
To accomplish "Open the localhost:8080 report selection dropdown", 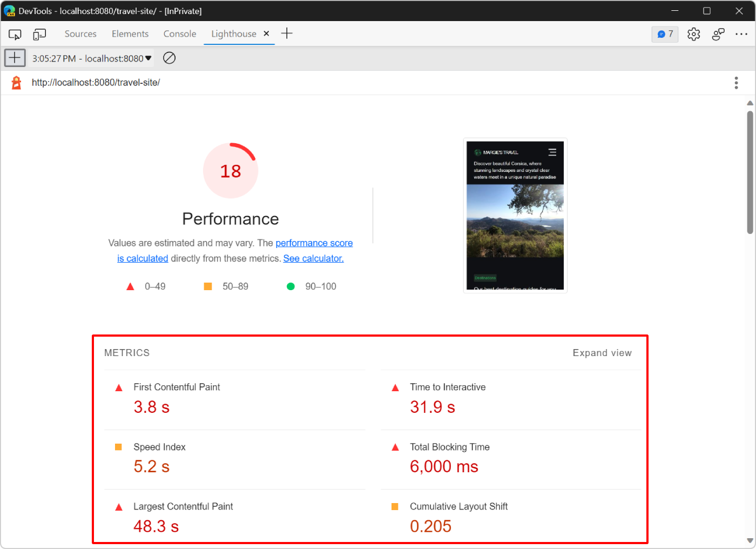I will tap(91, 58).
